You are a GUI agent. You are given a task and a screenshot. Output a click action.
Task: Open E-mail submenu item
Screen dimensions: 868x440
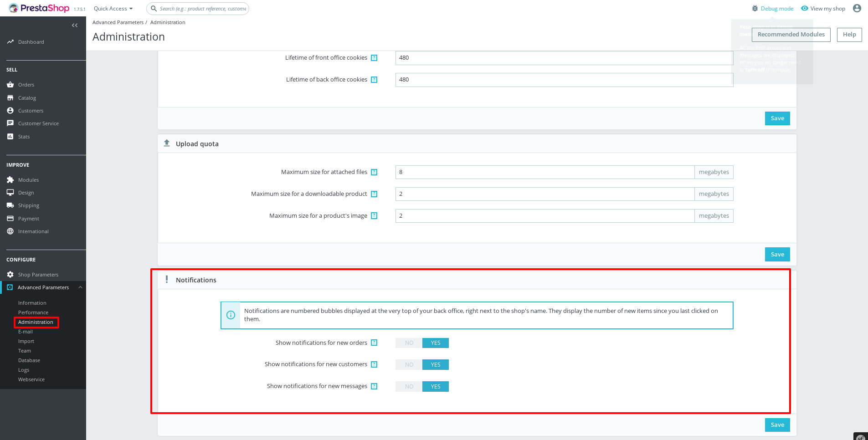(x=25, y=332)
